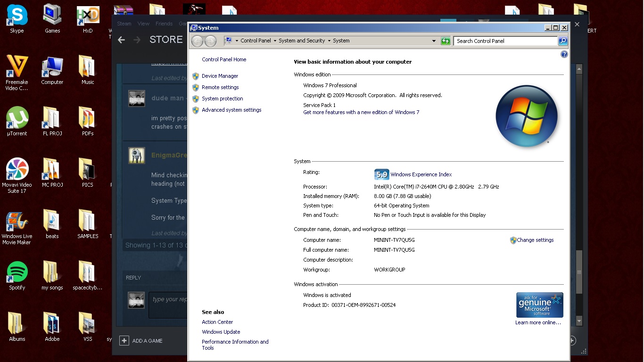The width and height of the screenshot is (644, 362).
Task: Click EnigmaGre username in Steam thread
Action: pos(169,155)
